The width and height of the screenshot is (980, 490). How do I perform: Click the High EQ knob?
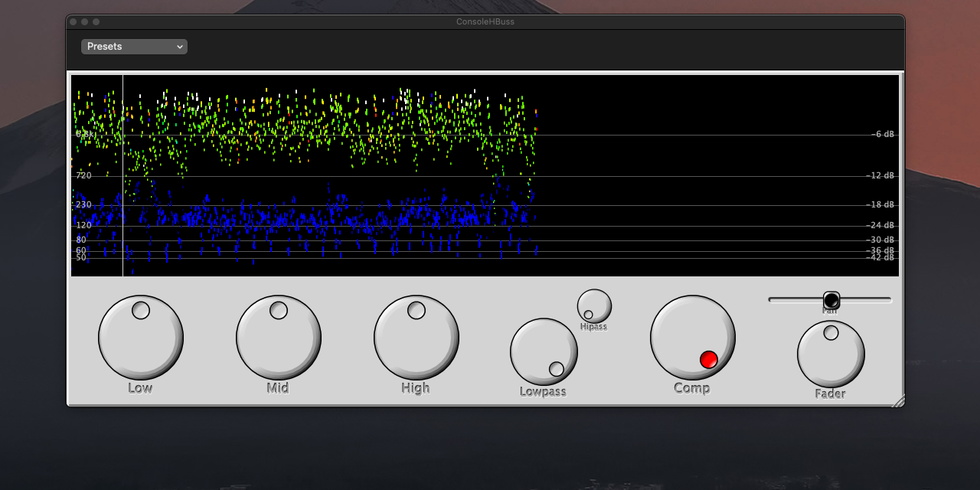(416, 338)
